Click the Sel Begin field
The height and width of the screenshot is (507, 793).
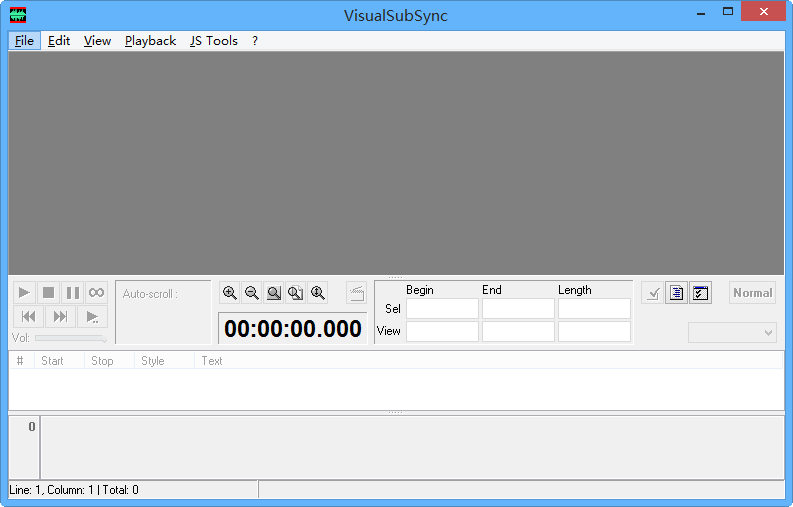click(x=443, y=309)
